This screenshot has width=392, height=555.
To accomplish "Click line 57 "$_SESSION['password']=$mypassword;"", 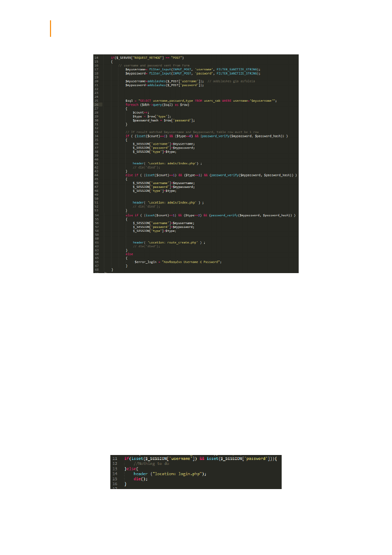I will click(164, 227).
